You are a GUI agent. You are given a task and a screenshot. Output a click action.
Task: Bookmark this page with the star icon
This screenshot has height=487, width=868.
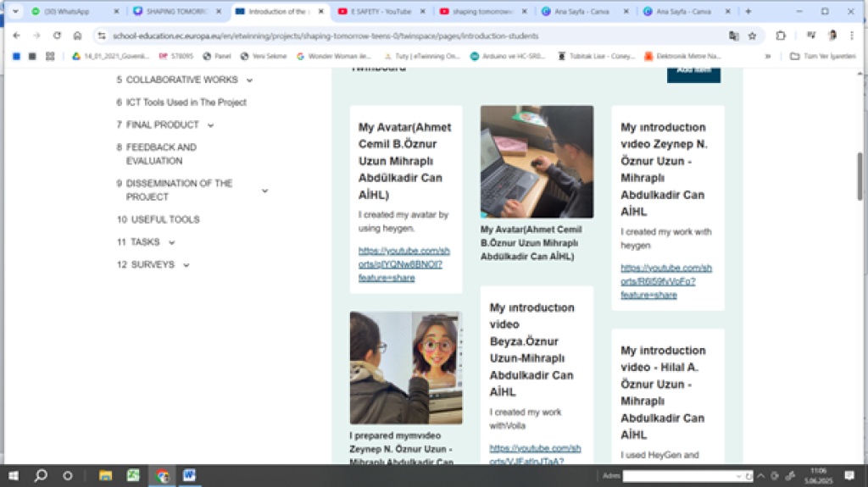pos(753,36)
